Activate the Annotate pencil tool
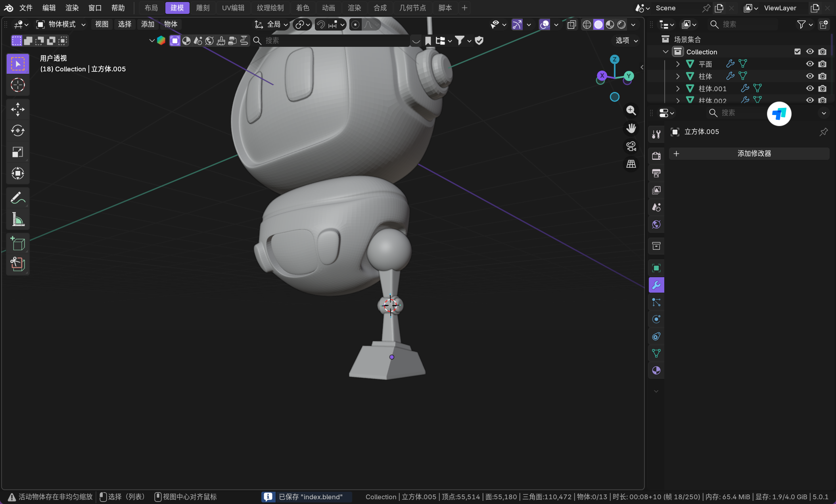 18,198
